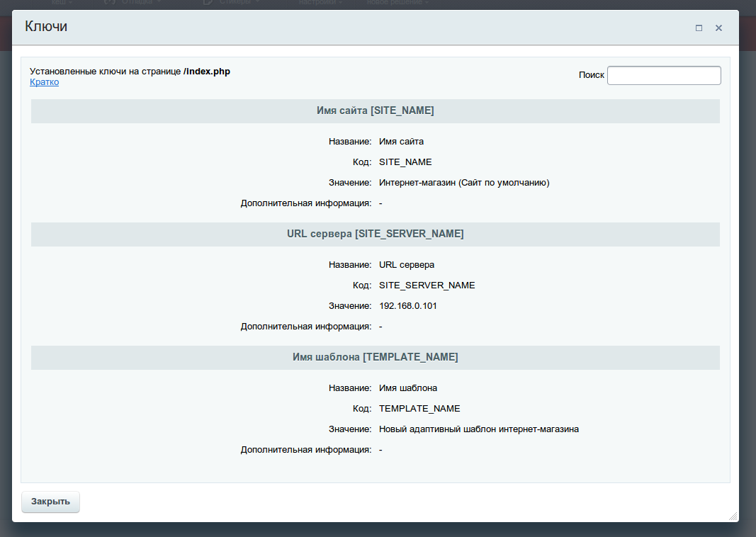Viewport: 756px width, 537px height.
Task: Click the /index.php page path text
Action: tap(207, 71)
